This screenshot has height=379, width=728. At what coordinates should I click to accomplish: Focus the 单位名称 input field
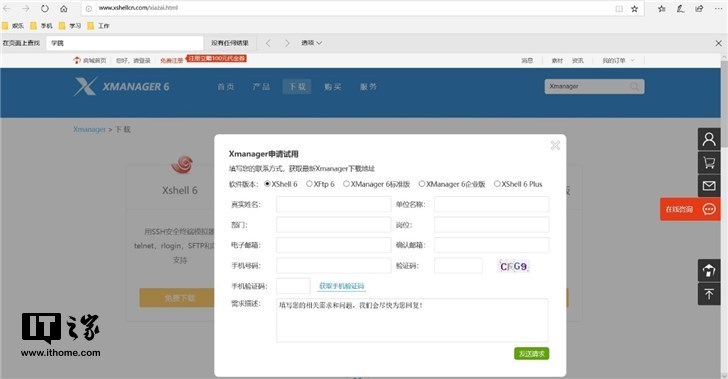pos(492,204)
